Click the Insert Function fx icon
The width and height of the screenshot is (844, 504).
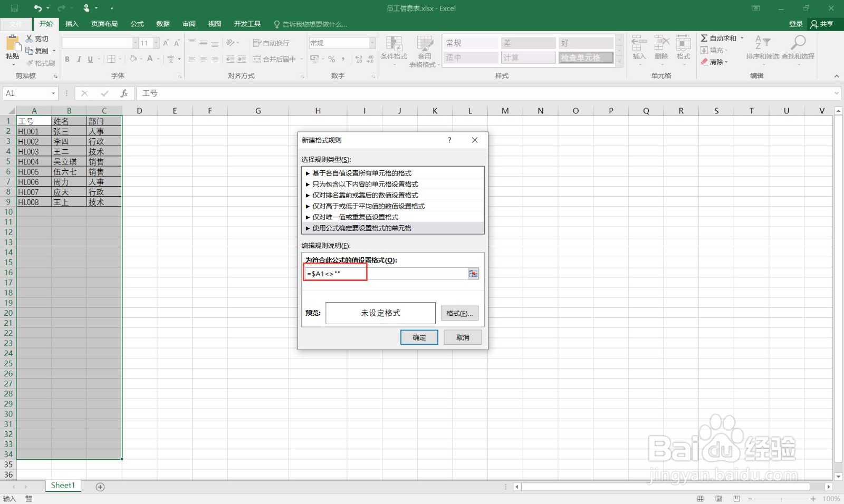pyautogui.click(x=124, y=93)
